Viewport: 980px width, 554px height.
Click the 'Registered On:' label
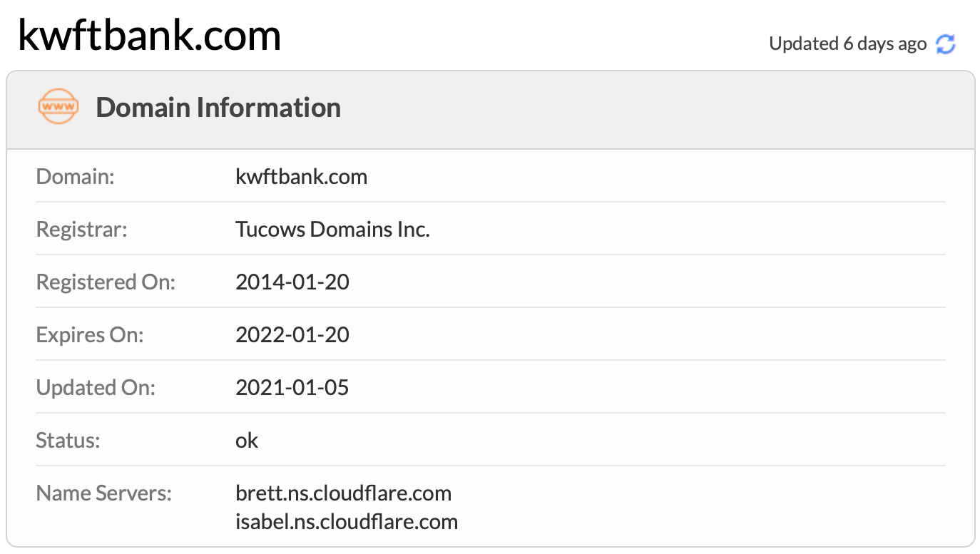(x=106, y=282)
